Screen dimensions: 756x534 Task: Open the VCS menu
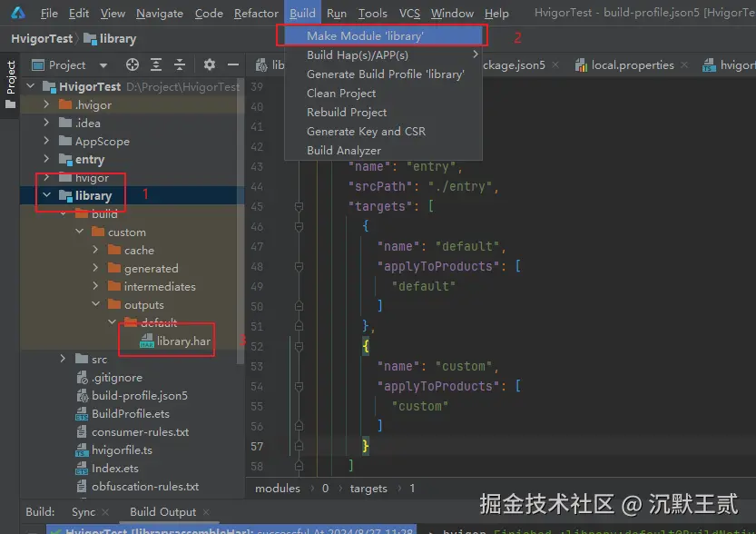409,14
